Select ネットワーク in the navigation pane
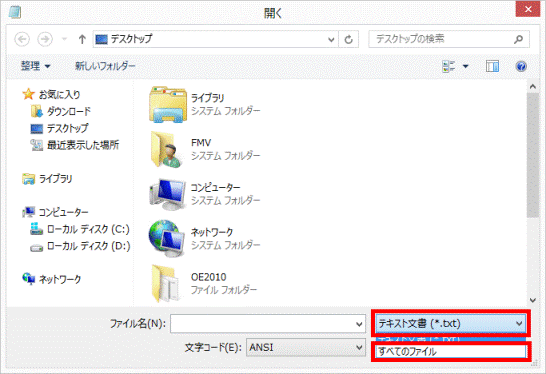The image size is (546, 374). point(60,279)
